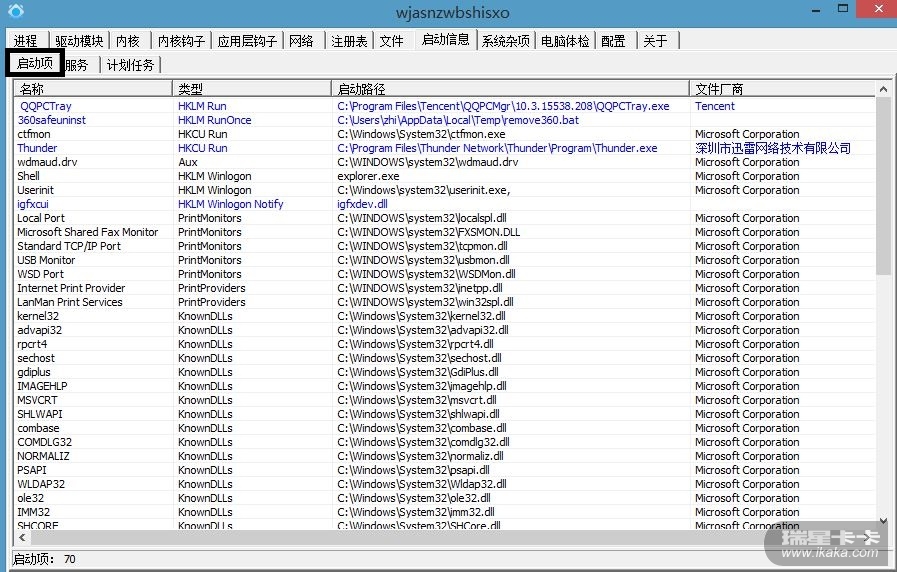Viewport: 897px width, 572px height.
Task: Select the 计划任务 sub-tab
Action: tap(130, 65)
